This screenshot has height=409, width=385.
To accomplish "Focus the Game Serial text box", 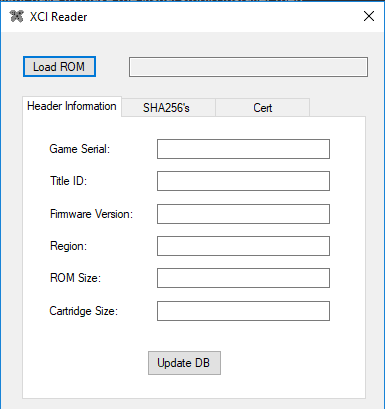I will [x=243, y=149].
